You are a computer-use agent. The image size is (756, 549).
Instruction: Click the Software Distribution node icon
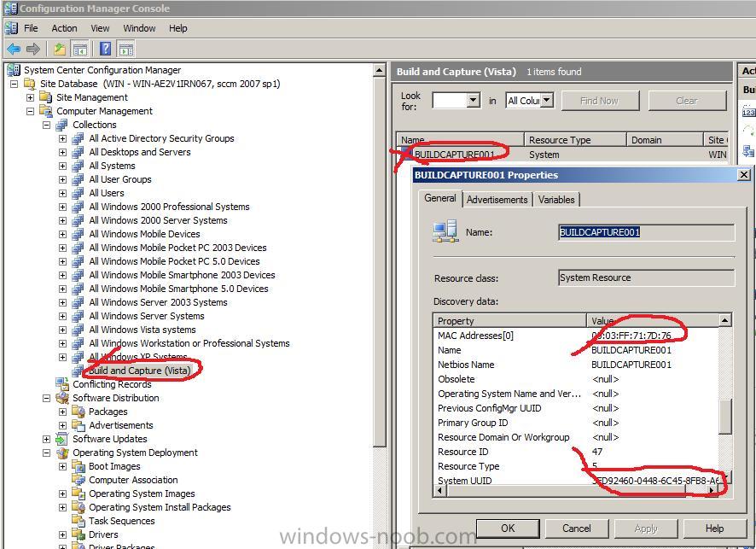click(x=62, y=398)
